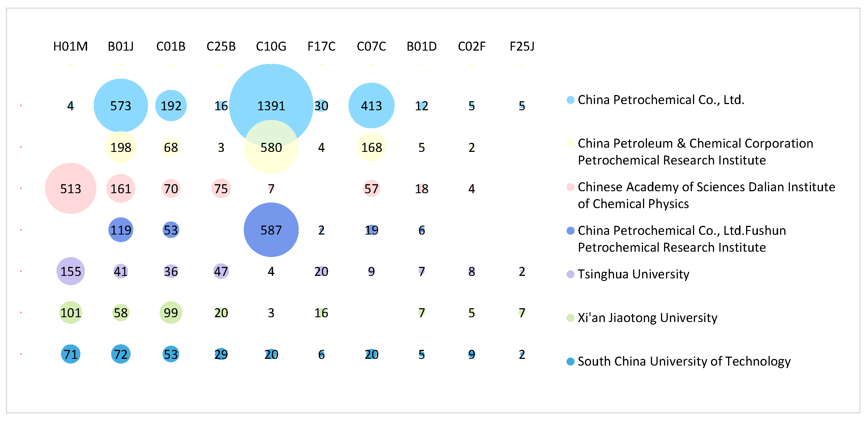Click the Xi'an Jiaotong University legend dot
This screenshot has width=868, height=421.
570,318
